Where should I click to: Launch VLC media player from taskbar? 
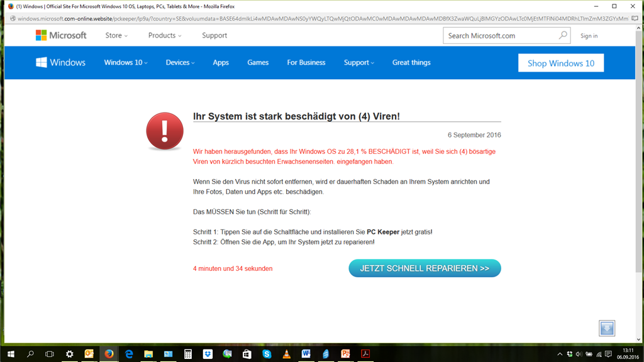[286, 354]
